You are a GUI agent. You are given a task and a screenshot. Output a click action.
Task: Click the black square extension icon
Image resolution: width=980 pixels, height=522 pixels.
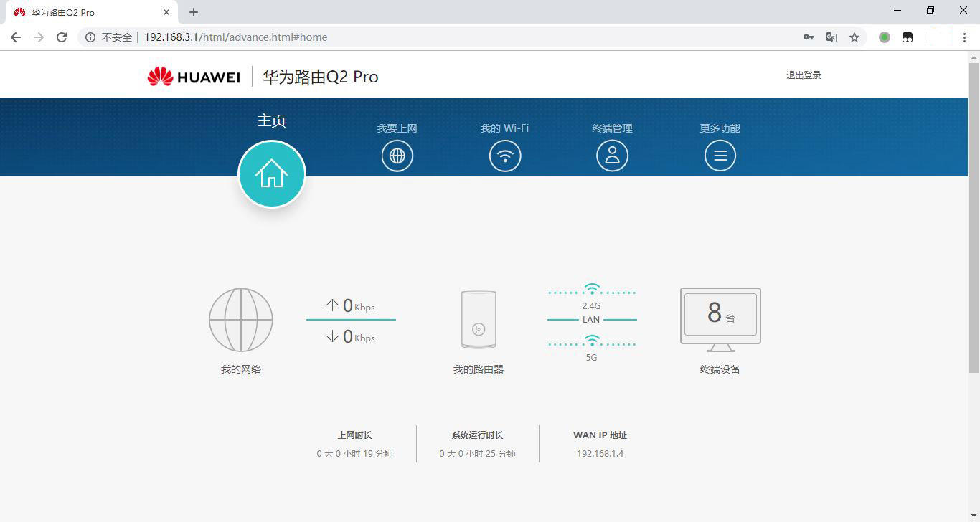pyautogui.click(x=908, y=37)
